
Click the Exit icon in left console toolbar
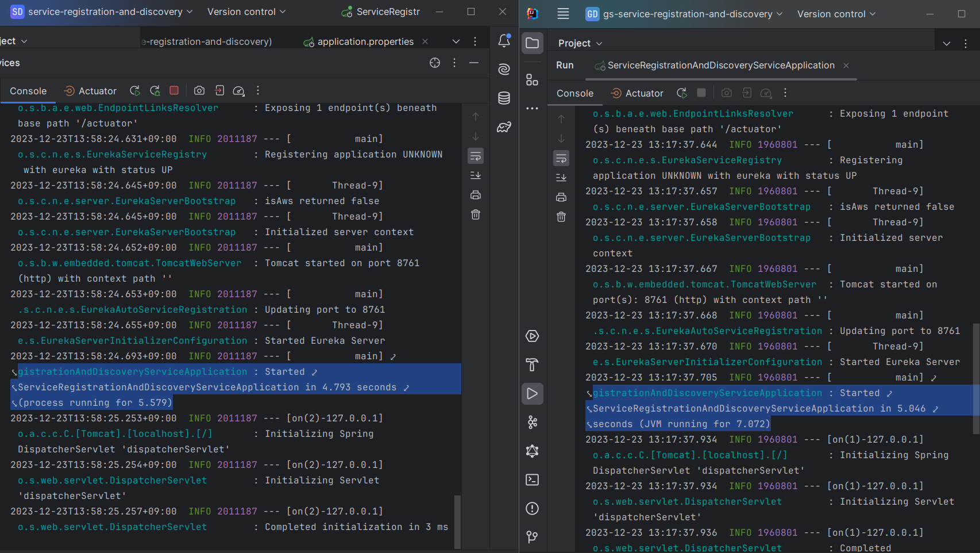[x=219, y=90]
